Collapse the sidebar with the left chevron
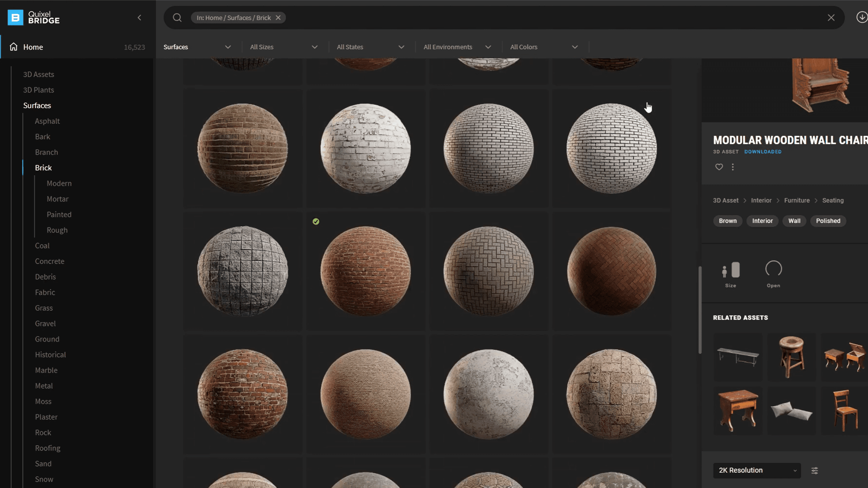 coord(139,18)
